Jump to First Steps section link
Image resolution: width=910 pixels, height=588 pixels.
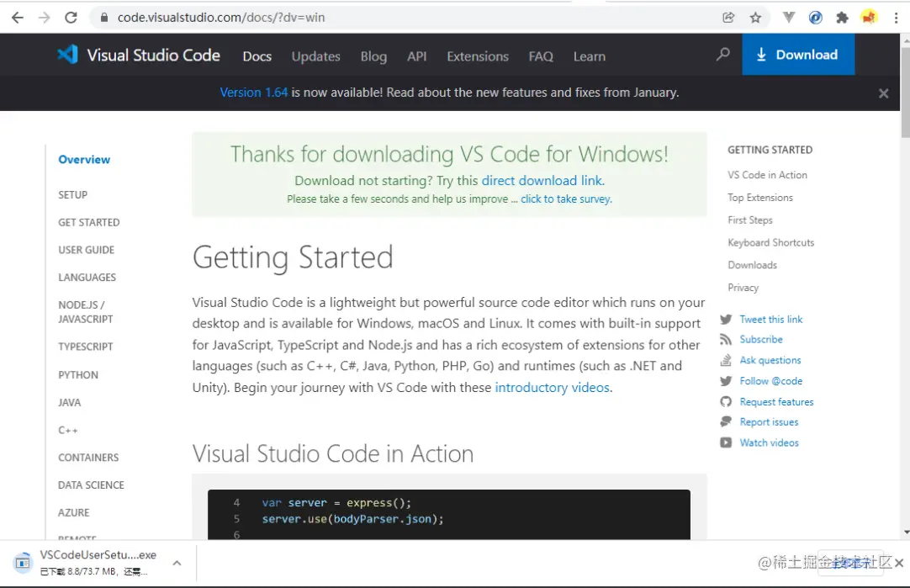pos(750,220)
